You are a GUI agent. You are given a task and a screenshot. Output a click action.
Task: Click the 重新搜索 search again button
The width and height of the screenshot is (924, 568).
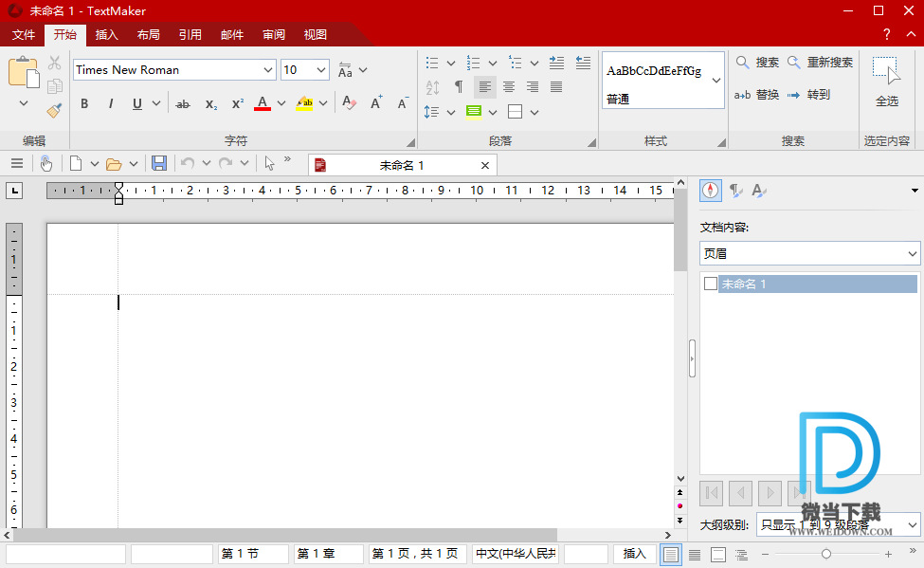click(821, 62)
